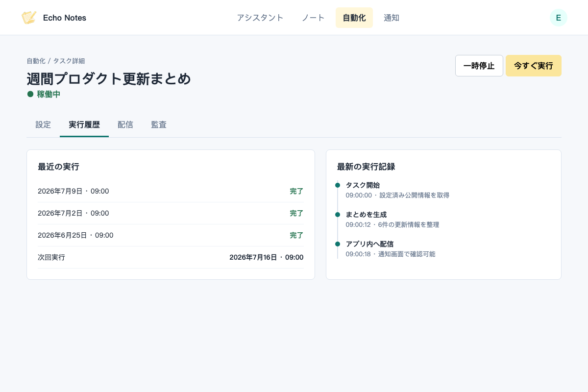Click the タスク開始 log entry title
588x392 pixels.
pyautogui.click(x=363, y=185)
